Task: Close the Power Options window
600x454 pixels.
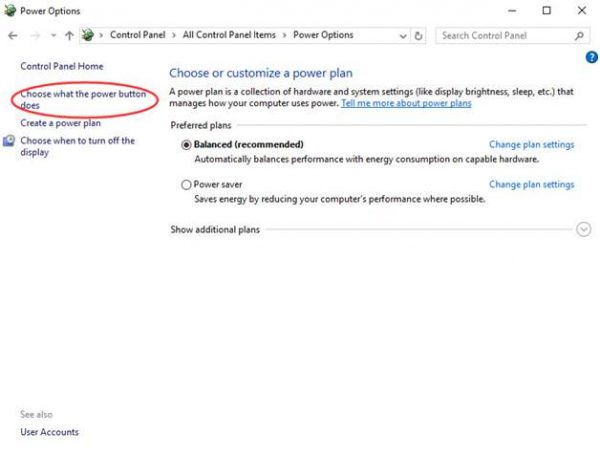Action: 582,11
